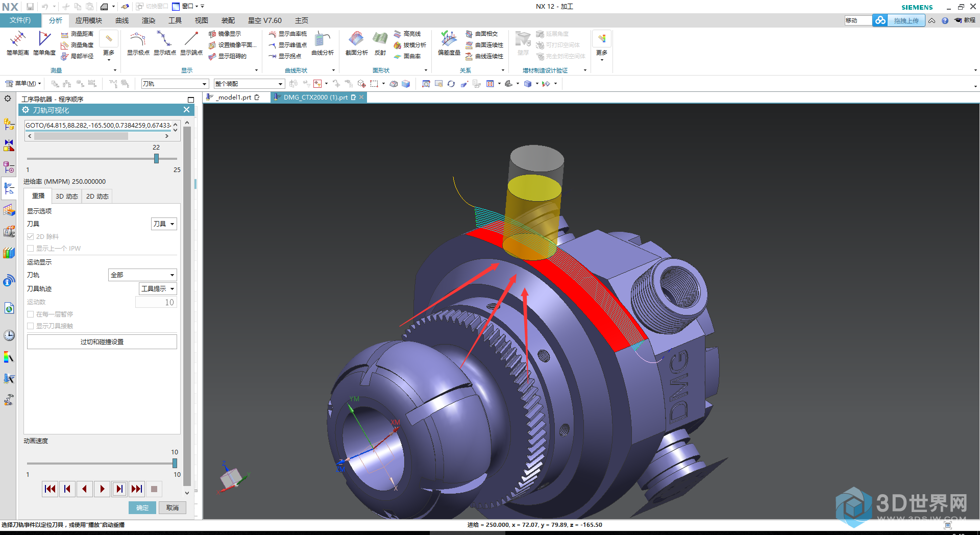Toggle 在每一层暂停 checkbox

click(31, 314)
